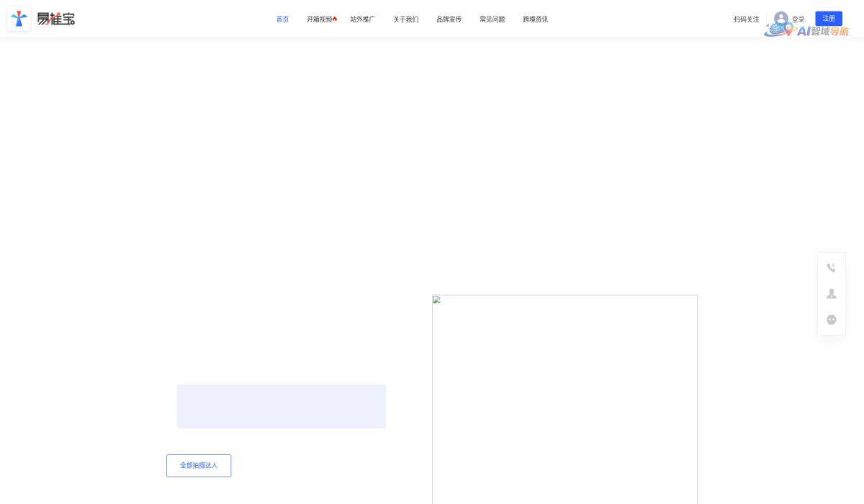This screenshot has width=864, height=504.
Task: Visit the 跨境资讯 news section
Action: point(535,19)
